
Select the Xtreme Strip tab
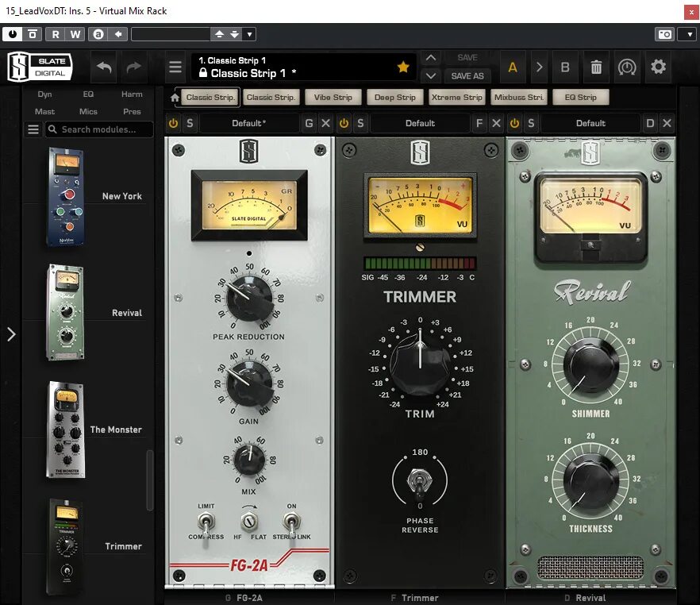[456, 98]
